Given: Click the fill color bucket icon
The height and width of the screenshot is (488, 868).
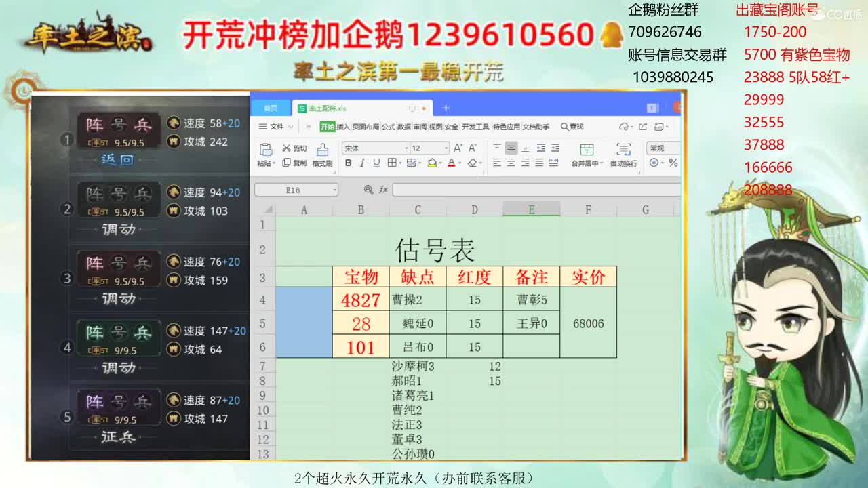Looking at the screenshot, I should pos(432,163).
